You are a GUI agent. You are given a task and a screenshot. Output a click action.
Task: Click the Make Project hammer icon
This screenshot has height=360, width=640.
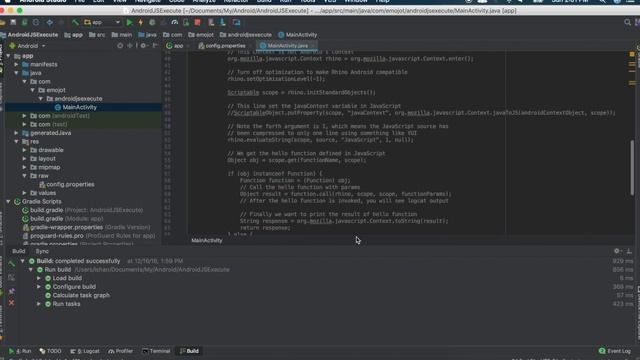click(76, 22)
